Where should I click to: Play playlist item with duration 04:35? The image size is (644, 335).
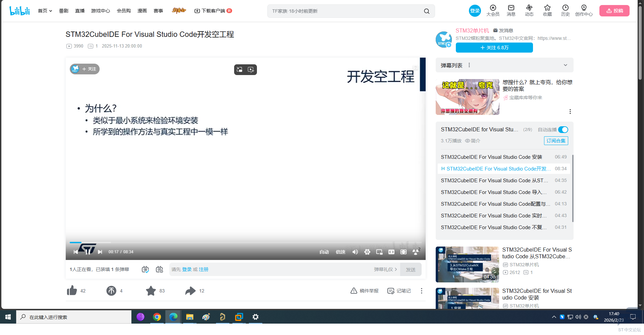(504, 181)
